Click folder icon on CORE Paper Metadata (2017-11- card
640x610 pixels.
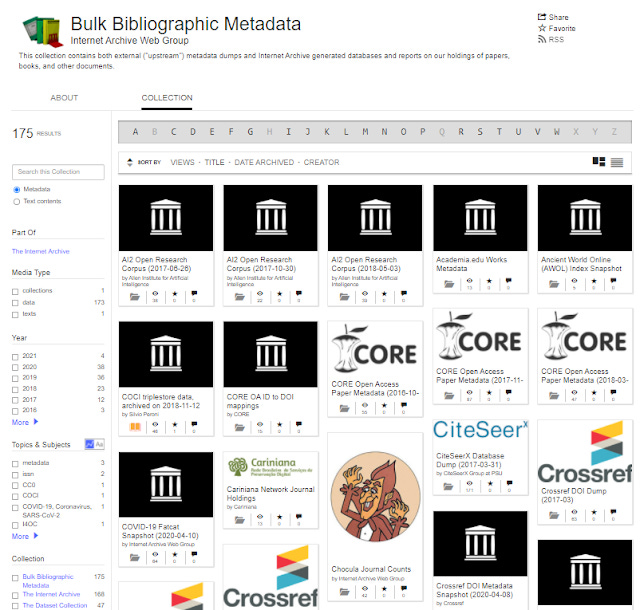[449, 396]
